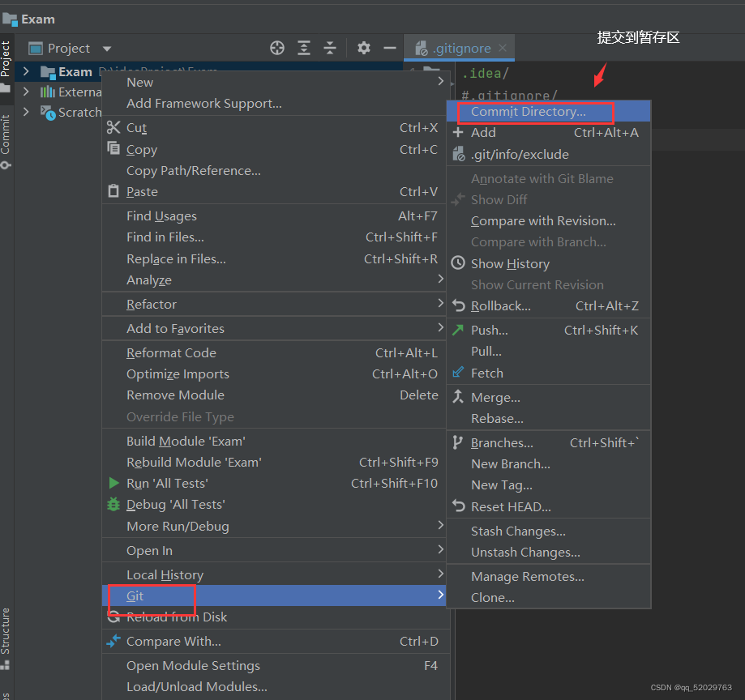This screenshot has height=700, width=745.
Task: Select the Git menu entry
Action: pos(275,595)
